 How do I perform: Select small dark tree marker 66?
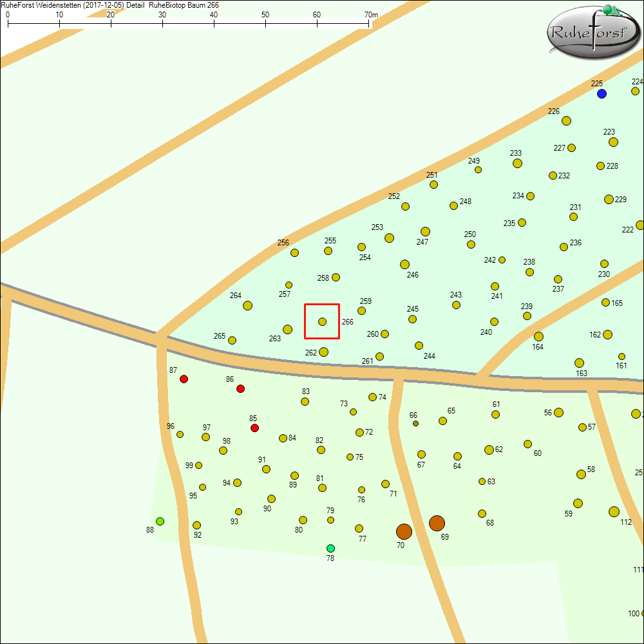coord(415,424)
